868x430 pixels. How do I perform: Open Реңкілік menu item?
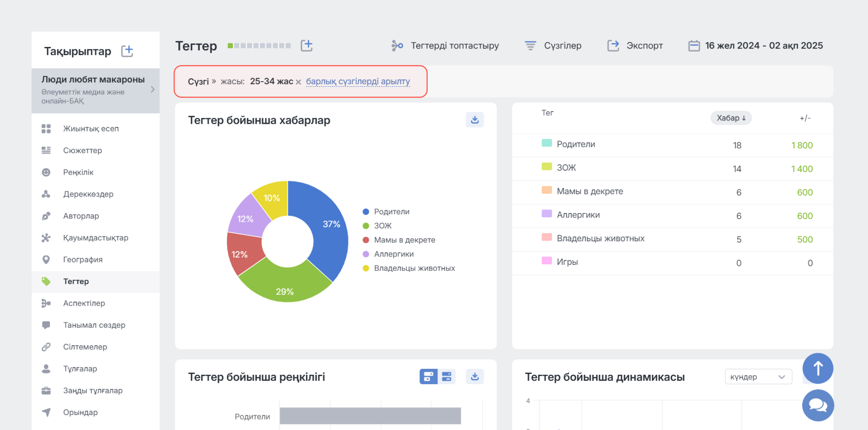click(x=95, y=172)
